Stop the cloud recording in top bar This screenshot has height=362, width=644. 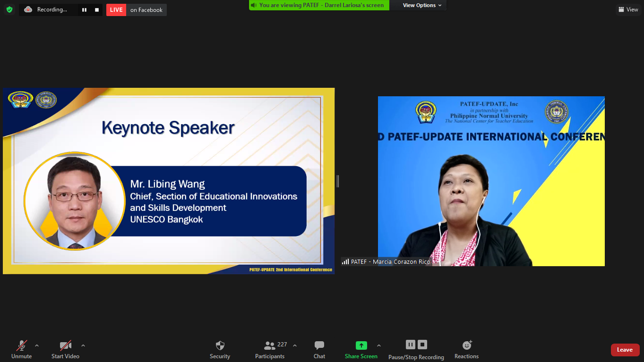point(97,10)
